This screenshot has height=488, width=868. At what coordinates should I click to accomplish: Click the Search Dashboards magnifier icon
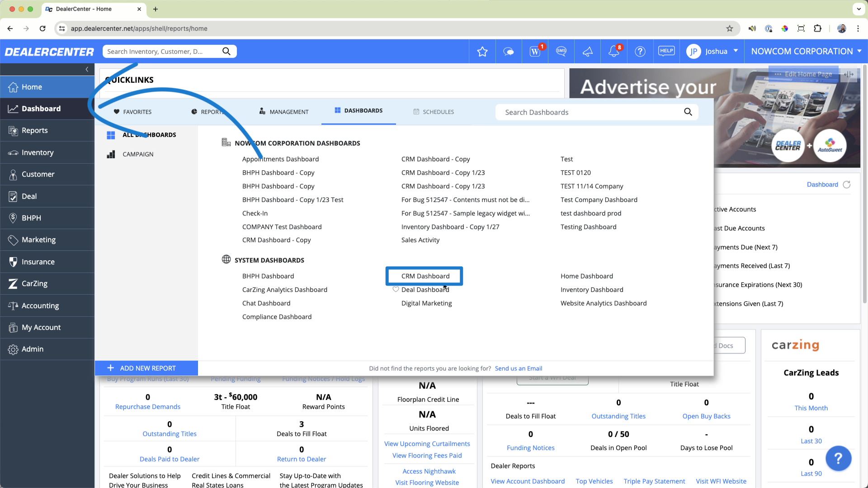click(x=688, y=112)
